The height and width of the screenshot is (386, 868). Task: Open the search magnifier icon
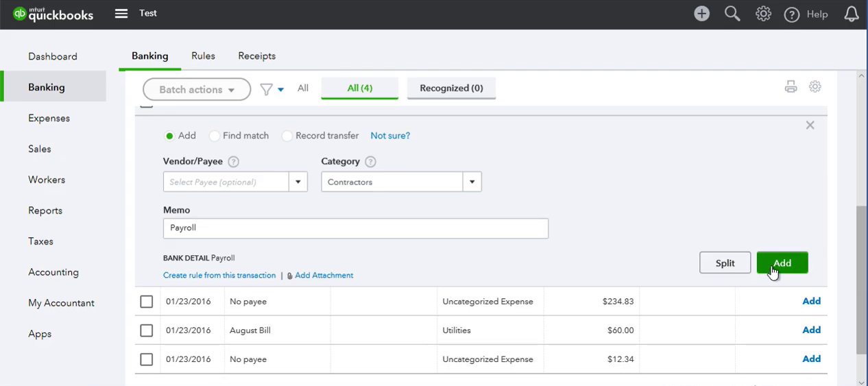(732, 14)
